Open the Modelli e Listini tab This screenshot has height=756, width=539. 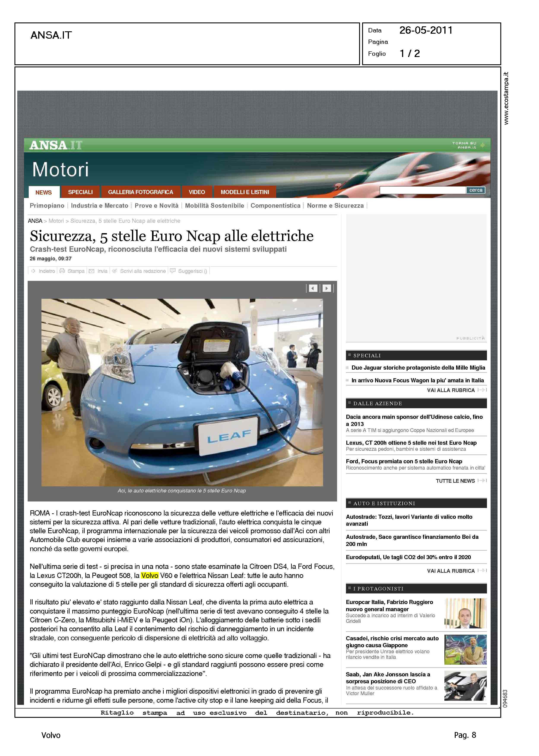[245, 192]
